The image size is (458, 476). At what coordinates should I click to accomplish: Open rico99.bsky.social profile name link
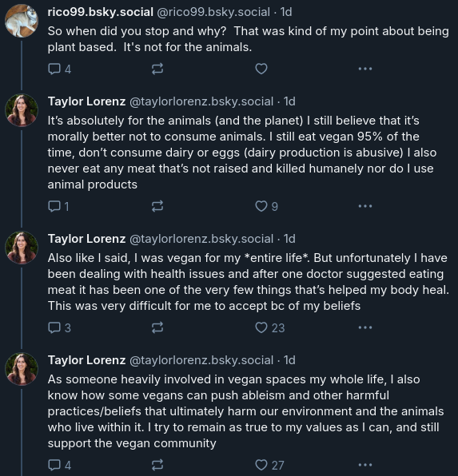click(100, 12)
